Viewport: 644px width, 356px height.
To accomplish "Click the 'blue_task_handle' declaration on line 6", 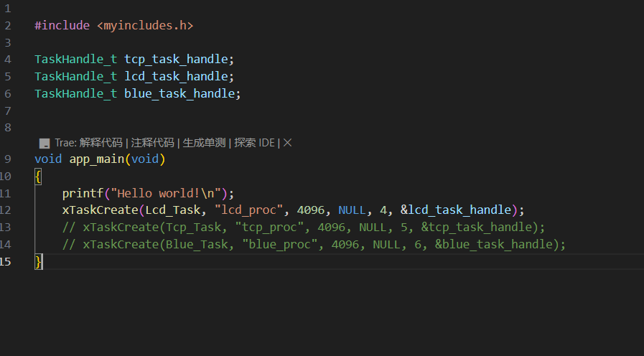I will click(179, 94).
